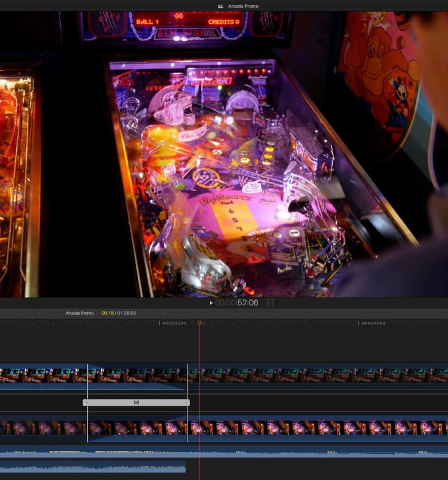448x480 pixels.
Task: Grab the right edge handle of the transition bar
Action: tap(187, 403)
